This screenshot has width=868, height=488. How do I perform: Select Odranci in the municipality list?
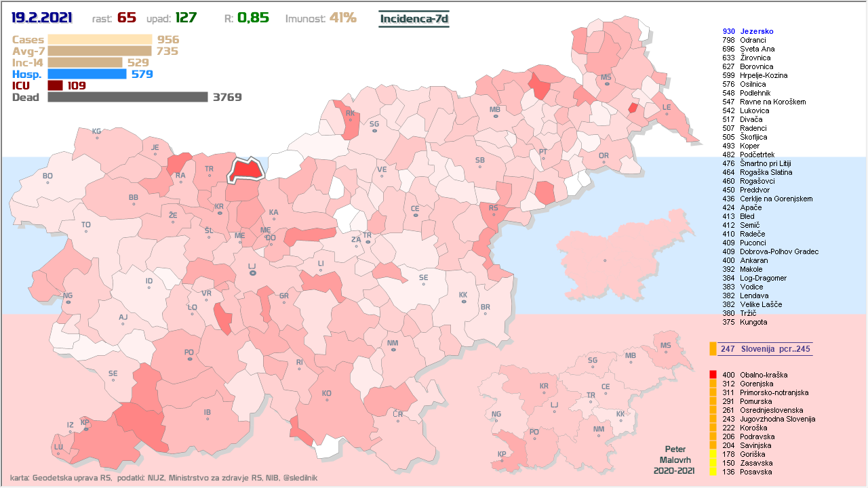coord(753,40)
